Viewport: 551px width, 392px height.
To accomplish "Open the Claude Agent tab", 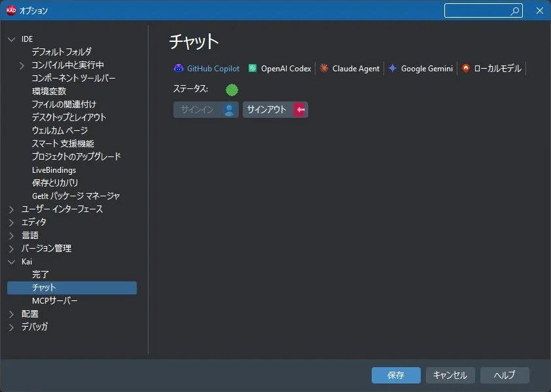I will [350, 68].
